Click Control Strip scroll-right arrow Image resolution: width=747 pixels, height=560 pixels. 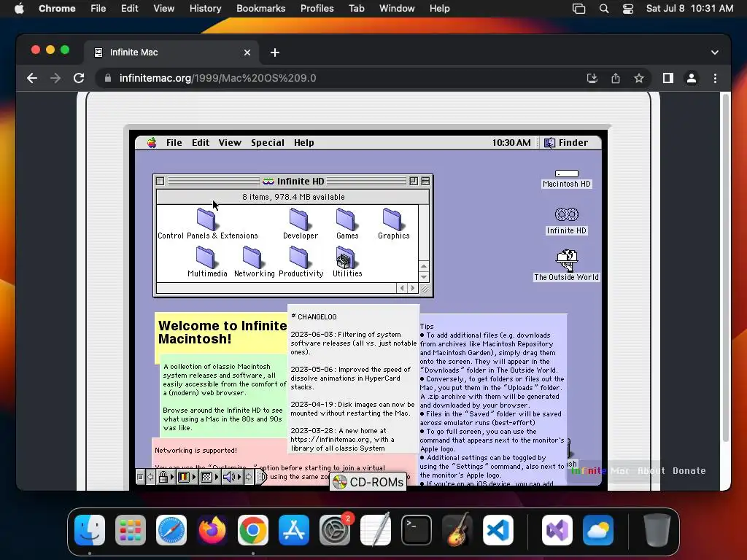coord(249,477)
